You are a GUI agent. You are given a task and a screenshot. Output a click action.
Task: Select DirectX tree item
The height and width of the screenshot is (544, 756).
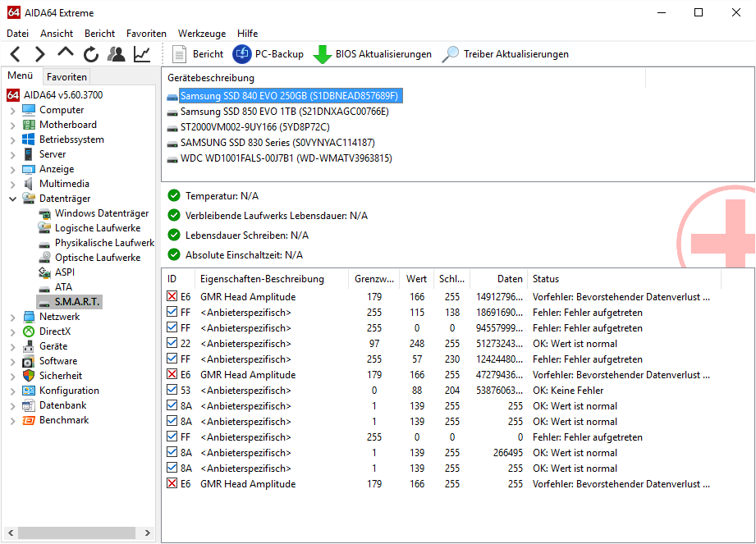point(55,331)
